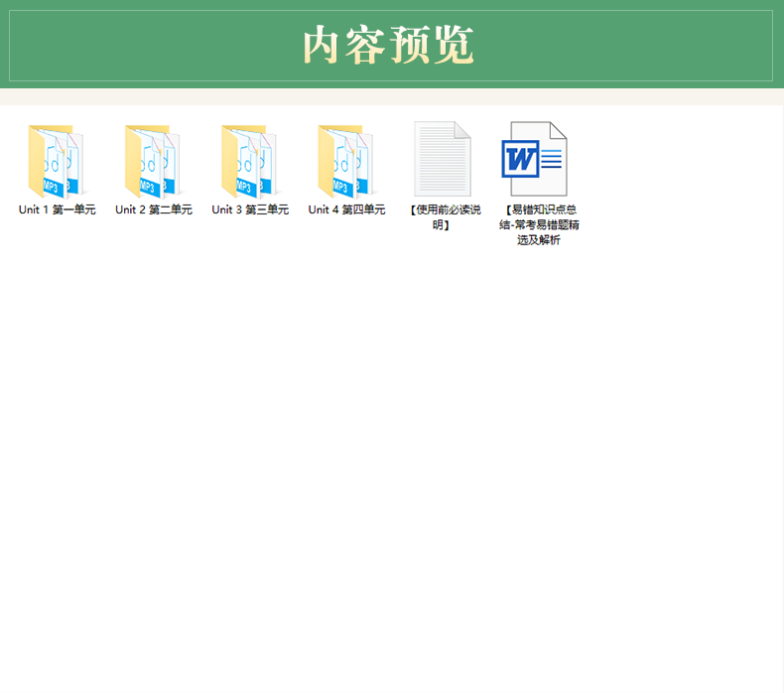Open the 易错知识点总结 Word document icon
The height and width of the screenshot is (693, 784).
click(535, 159)
